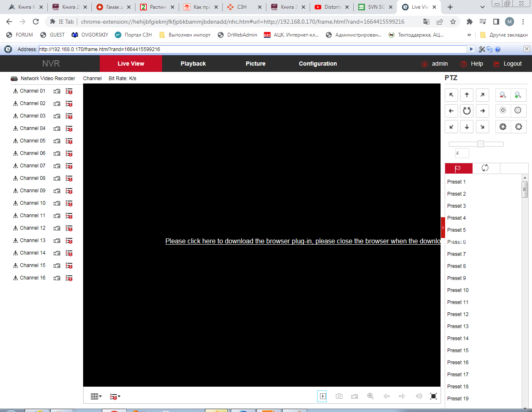Zoom out with PTZ magnifier minus

click(x=503, y=95)
